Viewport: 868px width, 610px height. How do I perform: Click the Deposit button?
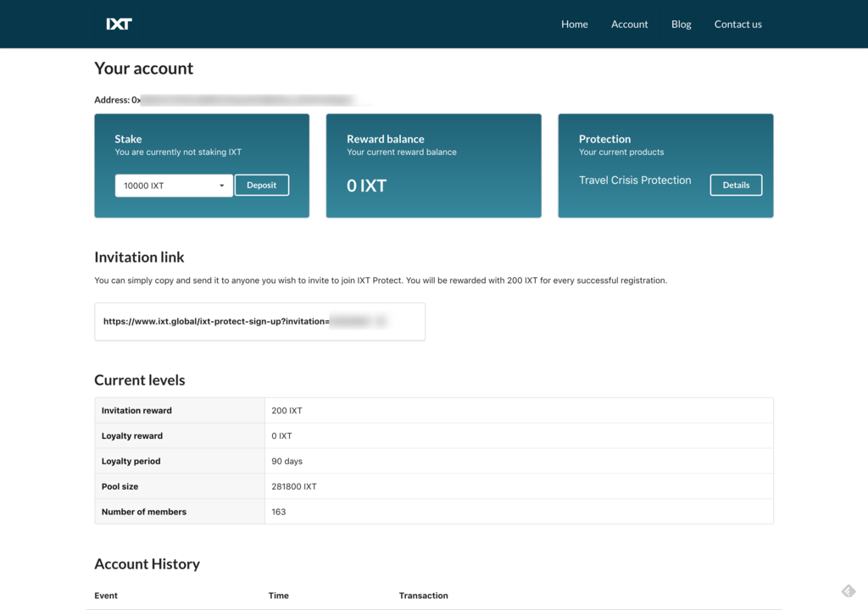261,185
